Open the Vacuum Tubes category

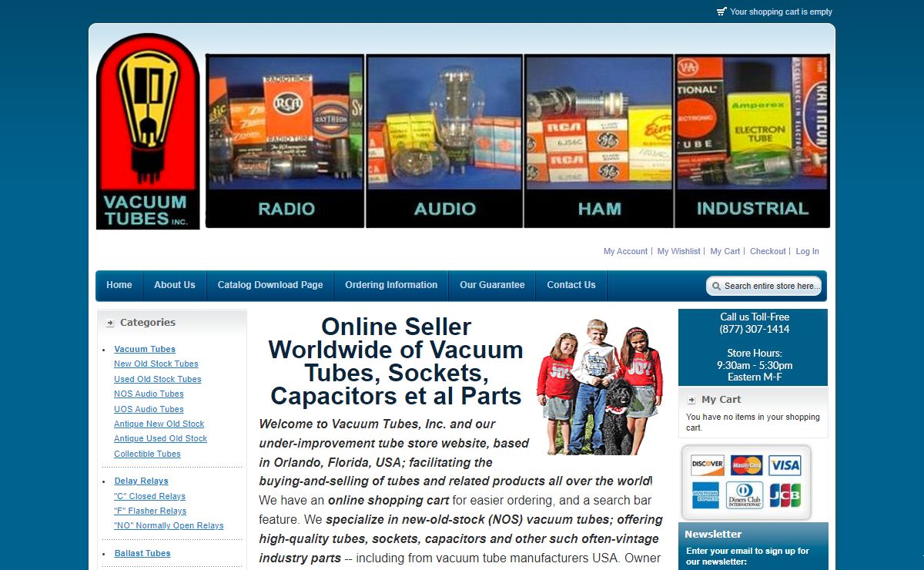pos(145,349)
